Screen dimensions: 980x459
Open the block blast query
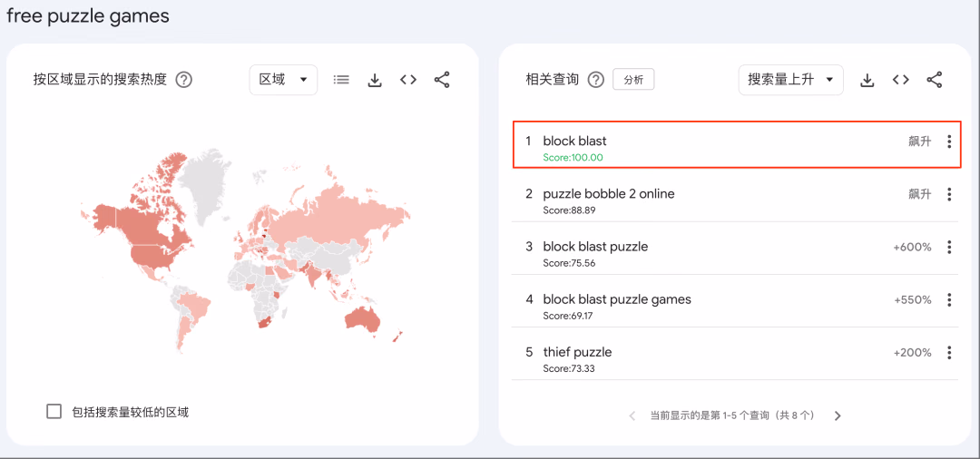574,142
